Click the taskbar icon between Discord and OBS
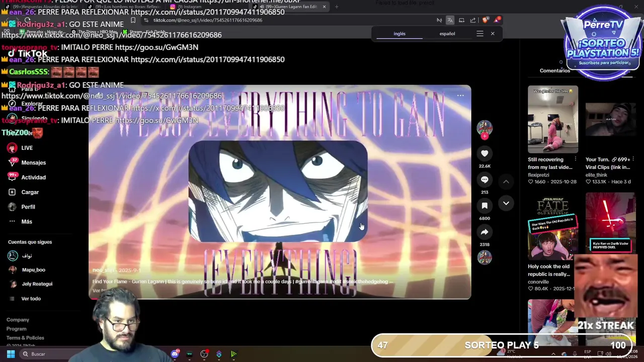Image resolution: width=644 pixels, height=362 pixels. (189, 354)
